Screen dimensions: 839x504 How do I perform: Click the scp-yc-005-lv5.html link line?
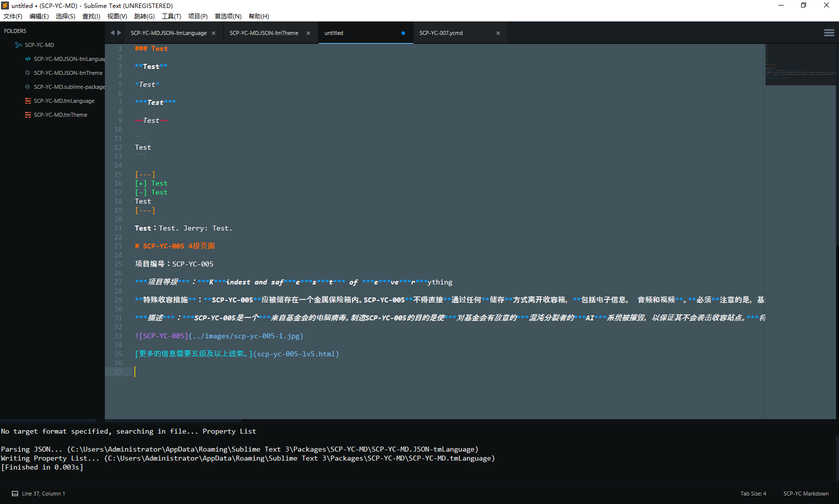[x=237, y=354]
